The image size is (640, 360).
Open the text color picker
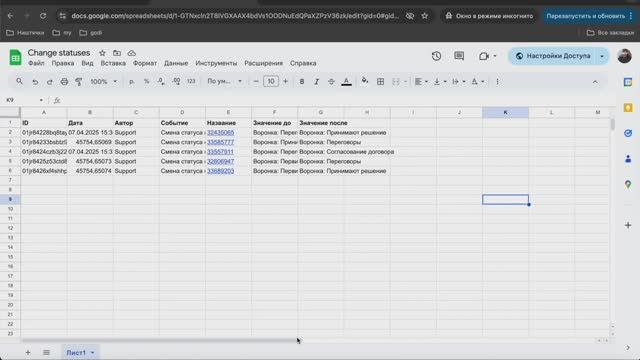[x=346, y=82]
